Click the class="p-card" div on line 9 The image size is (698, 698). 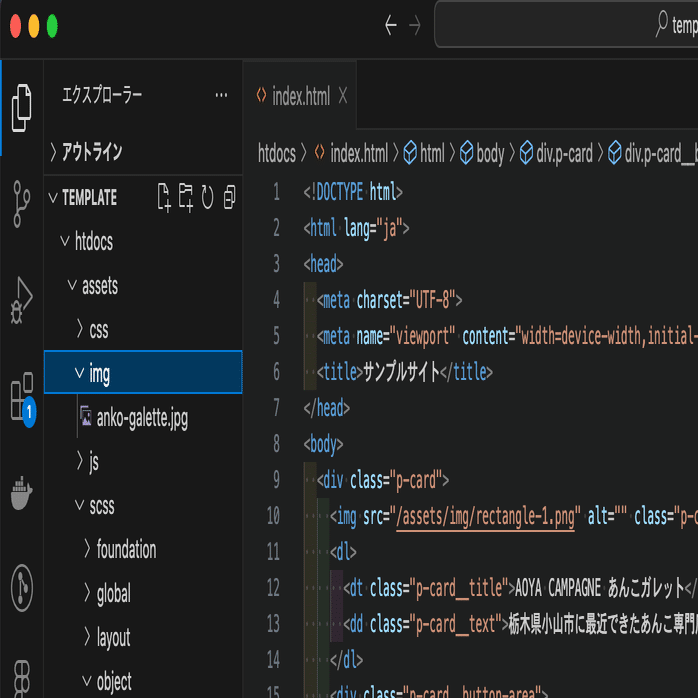(x=396, y=480)
